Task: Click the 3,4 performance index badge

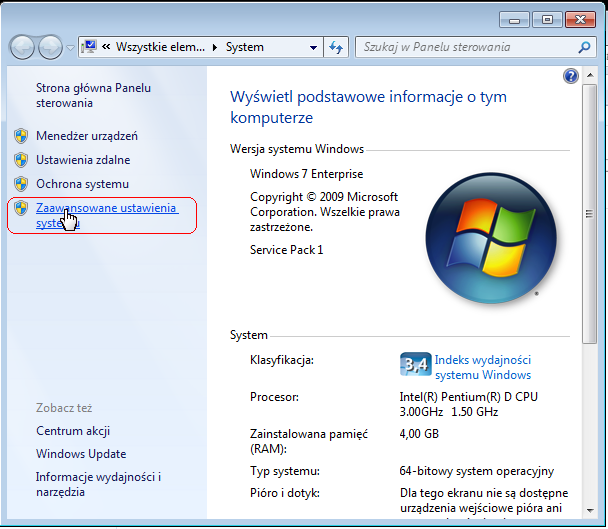Action: pyautogui.click(x=415, y=364)
